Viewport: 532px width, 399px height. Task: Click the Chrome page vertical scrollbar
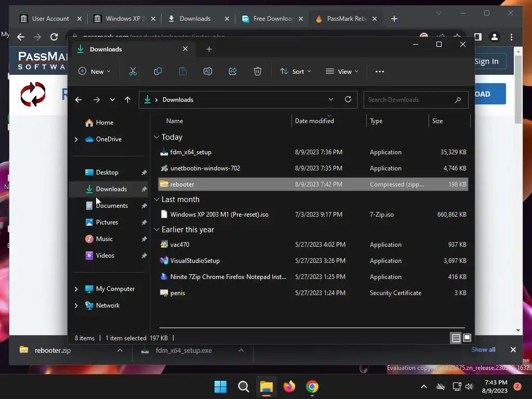518,89
